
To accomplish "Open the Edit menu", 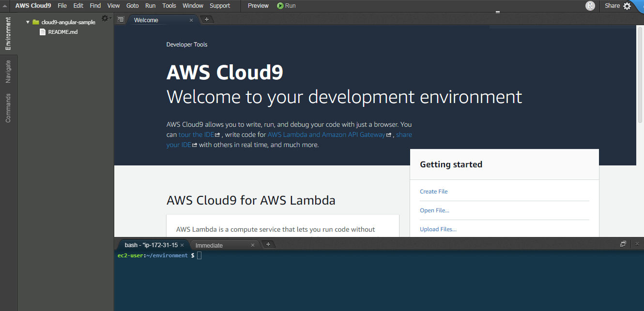I will click(78, 6).
